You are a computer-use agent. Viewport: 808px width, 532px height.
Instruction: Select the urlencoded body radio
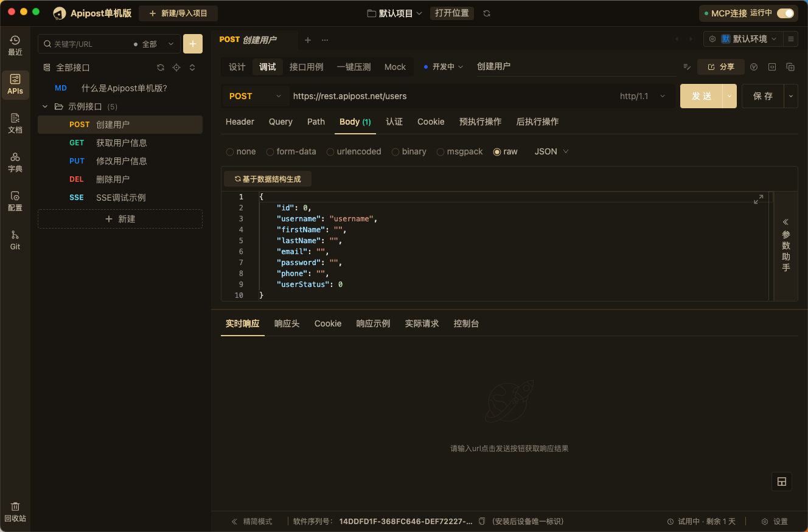coord(330,152)
